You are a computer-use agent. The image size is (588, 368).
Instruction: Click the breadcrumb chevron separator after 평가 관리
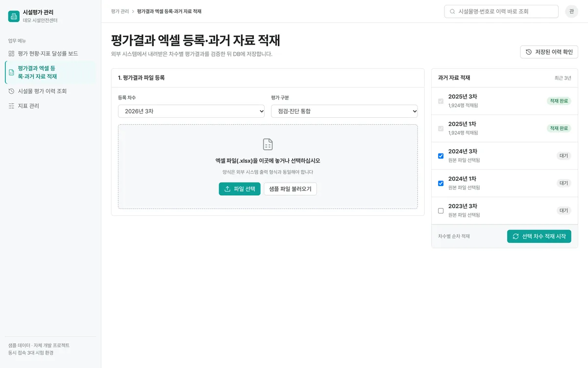tap(133, 11)
